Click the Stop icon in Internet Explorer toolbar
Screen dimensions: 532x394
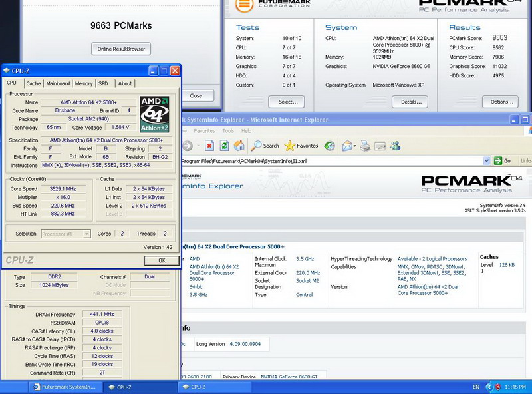click(209, 146)
